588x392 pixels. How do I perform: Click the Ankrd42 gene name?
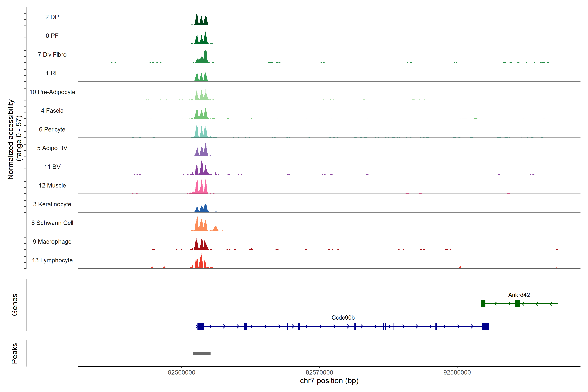pos(519,295)
